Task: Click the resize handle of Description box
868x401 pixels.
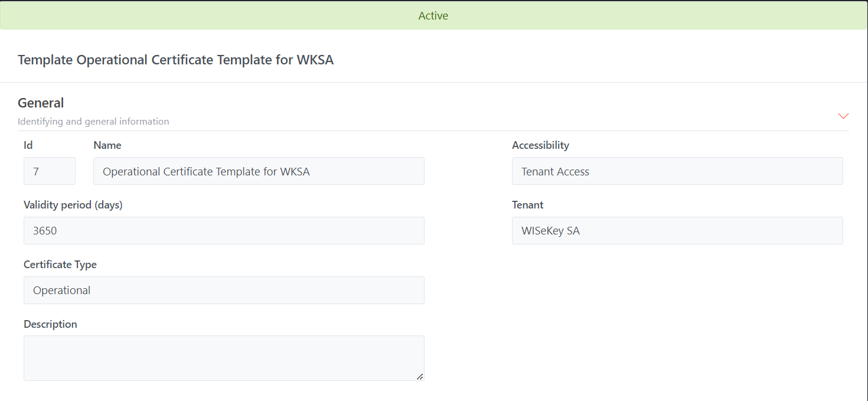Action: click(420, 376)
